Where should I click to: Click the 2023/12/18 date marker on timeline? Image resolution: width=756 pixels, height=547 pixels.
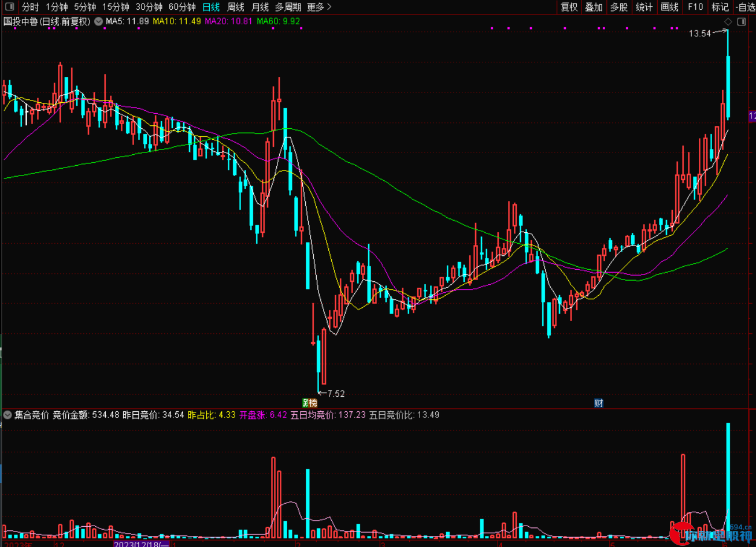[x=142, y=544]
